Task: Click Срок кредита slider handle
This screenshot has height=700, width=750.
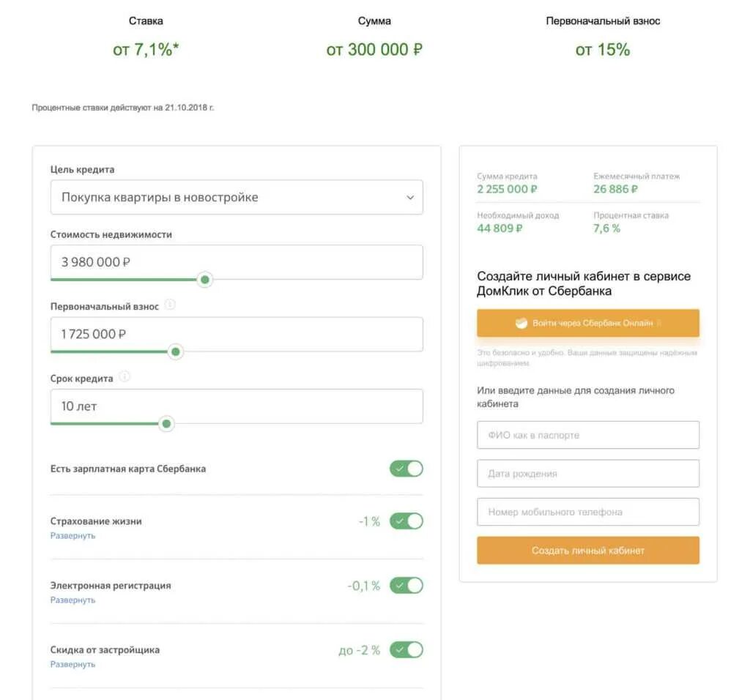Action: coord(167,423)
